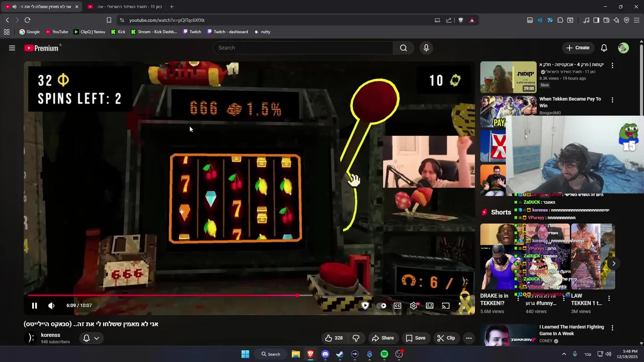Open 'When Tekken Became Pay To Win' title
The height and width of the screenshot is (362, 644).
(570, 102)
